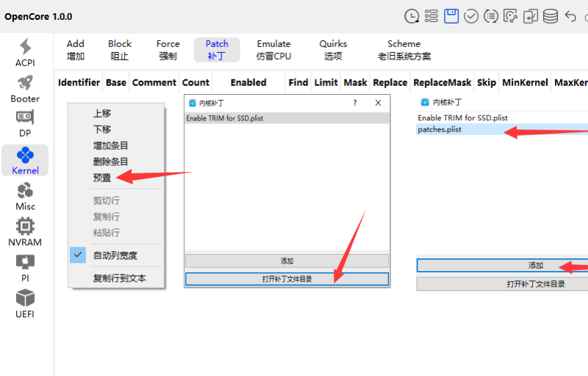Click the ? help button of the middle 内核补丁 dialog
Viewport: 588px width, 376px height.
pos(355,103)
